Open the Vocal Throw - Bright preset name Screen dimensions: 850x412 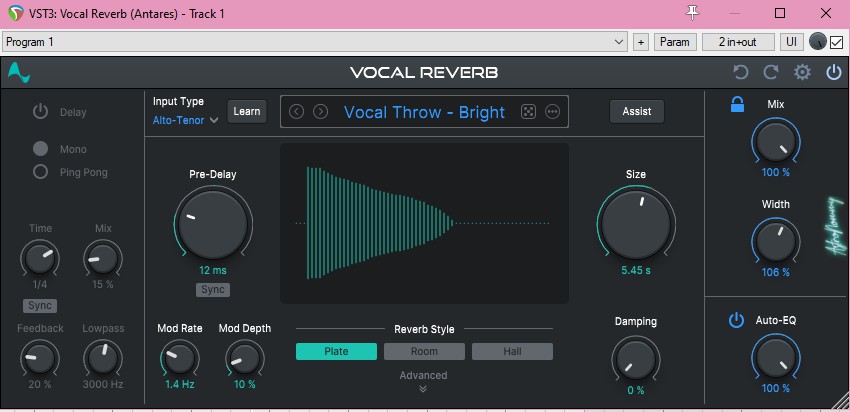(424, 112)
